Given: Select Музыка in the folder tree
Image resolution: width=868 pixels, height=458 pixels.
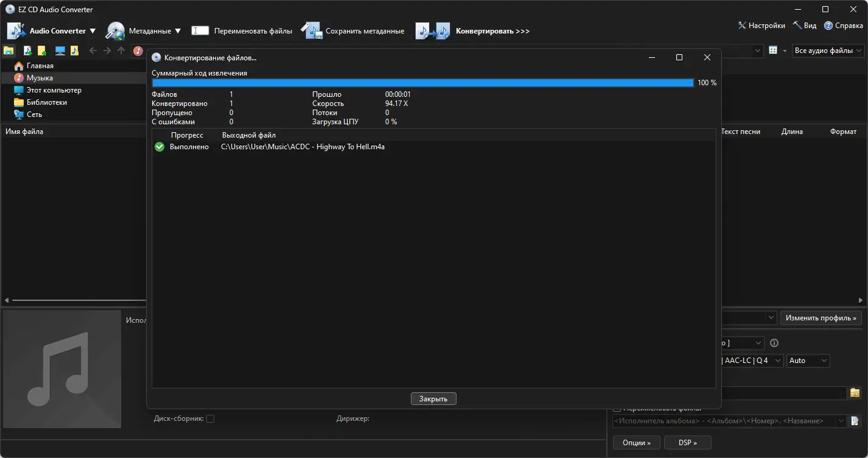Looking at the screenshot, I should coord(40,78).
